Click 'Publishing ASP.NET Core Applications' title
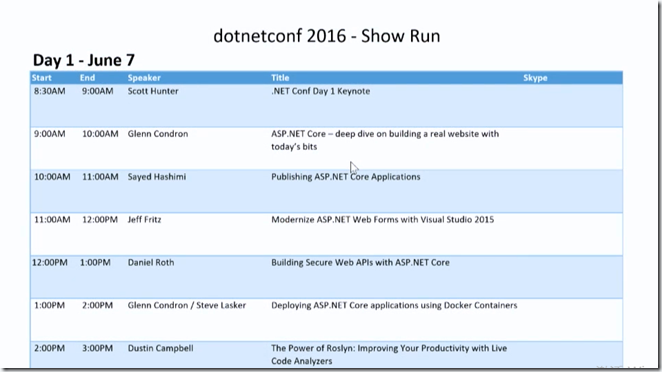 tap(346, 177)
